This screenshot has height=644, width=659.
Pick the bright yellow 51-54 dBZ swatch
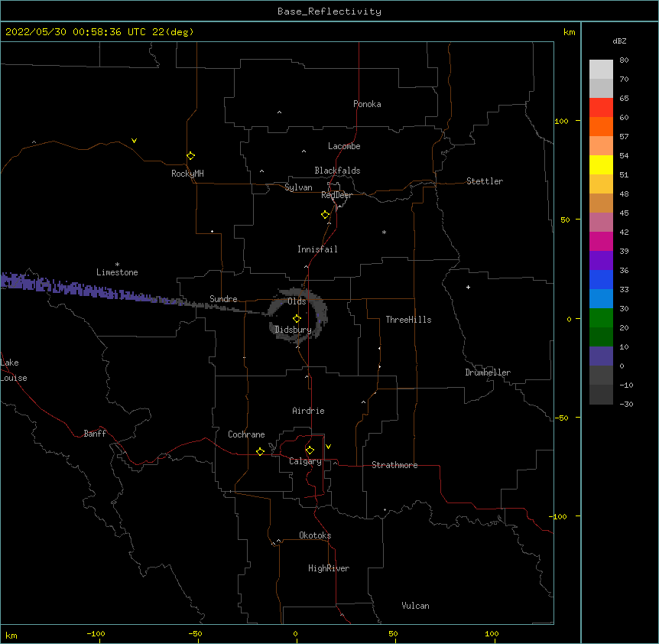click(601, 164)
